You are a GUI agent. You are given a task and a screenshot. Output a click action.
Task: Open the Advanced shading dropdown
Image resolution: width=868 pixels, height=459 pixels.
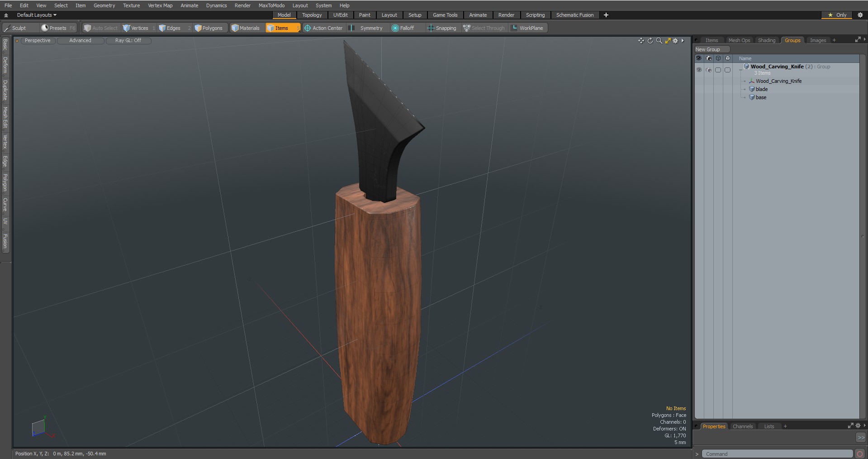[81, 41]
